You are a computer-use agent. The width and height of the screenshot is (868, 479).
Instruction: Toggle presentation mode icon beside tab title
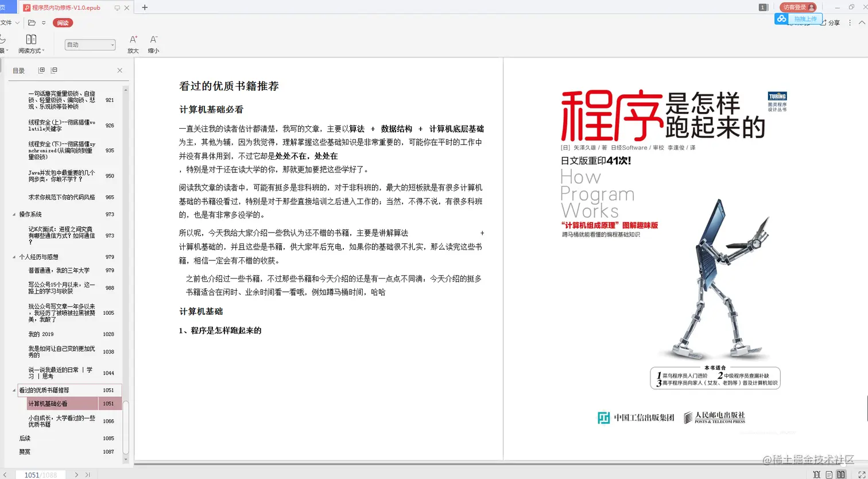118,7
